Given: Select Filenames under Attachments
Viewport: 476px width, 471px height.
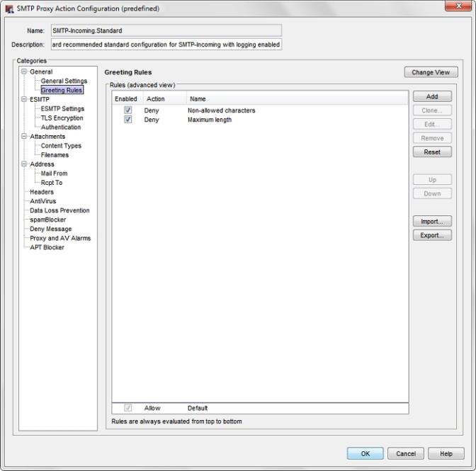Looking at the screenshot, I should 55,155.
